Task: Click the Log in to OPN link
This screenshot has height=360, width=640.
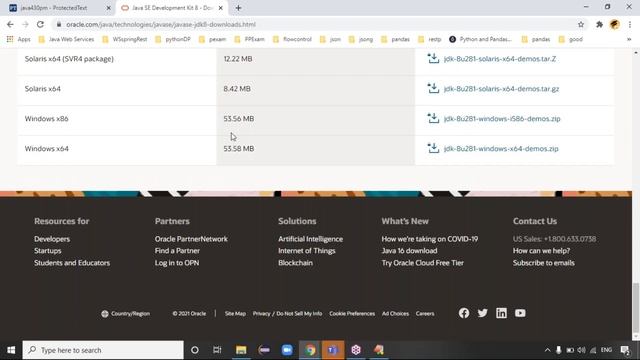Action: [177, 263]
